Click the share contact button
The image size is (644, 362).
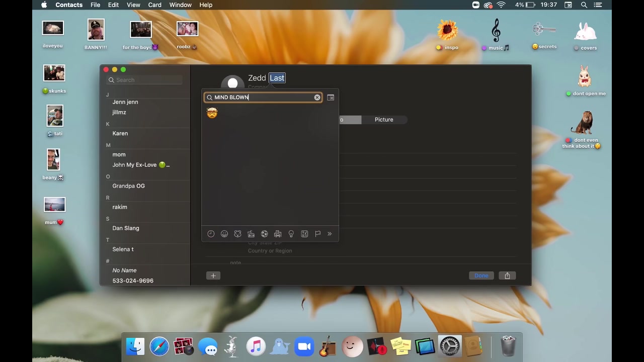507,276
